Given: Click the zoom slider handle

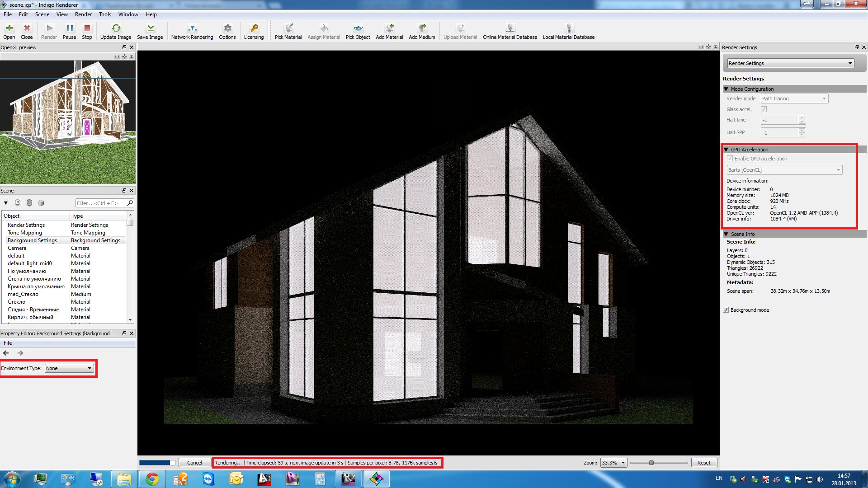Looking at the screenshot, I should click(x=651, y=463).
